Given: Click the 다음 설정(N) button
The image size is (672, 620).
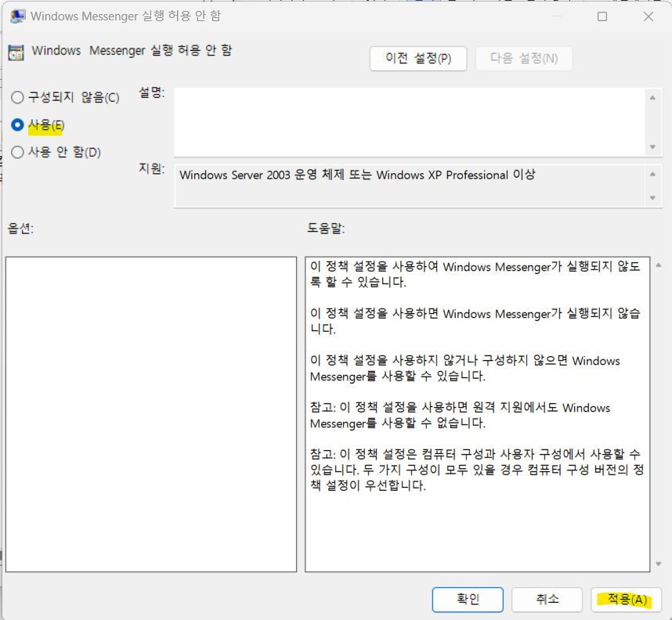Looking at the screenshot, I should pos(524,58).
